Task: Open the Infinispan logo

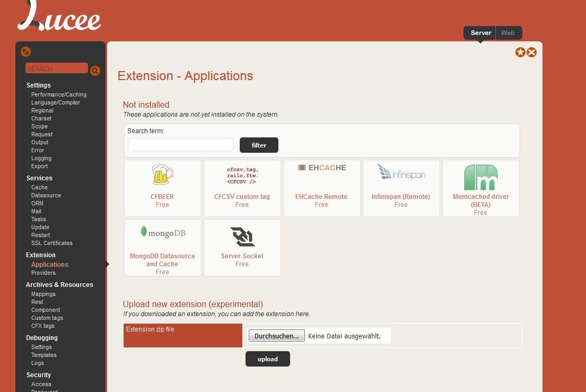Action: click(x=401, y=172)
